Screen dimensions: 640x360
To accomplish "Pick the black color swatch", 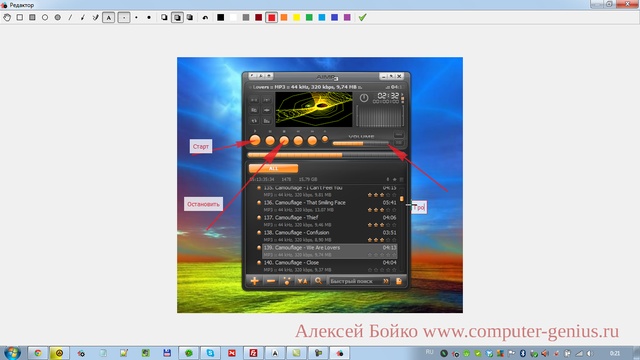I will tap(220, 18).
